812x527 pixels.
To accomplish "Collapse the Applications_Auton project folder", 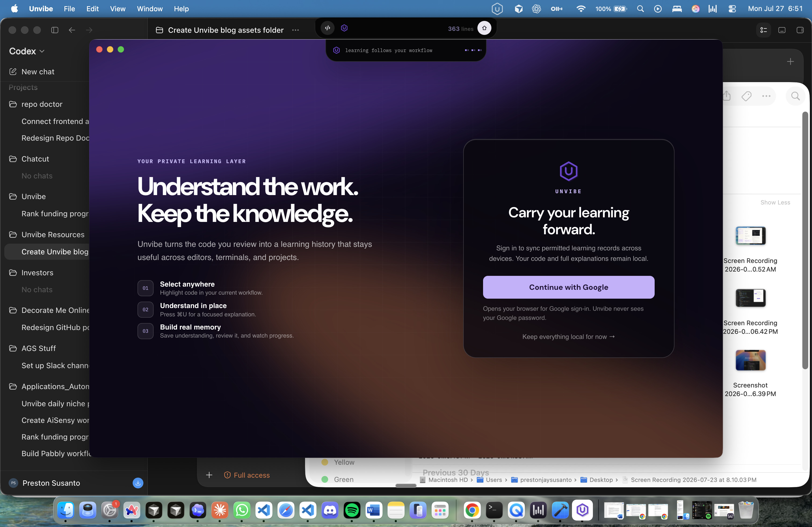I will click(x=13, y=386).
